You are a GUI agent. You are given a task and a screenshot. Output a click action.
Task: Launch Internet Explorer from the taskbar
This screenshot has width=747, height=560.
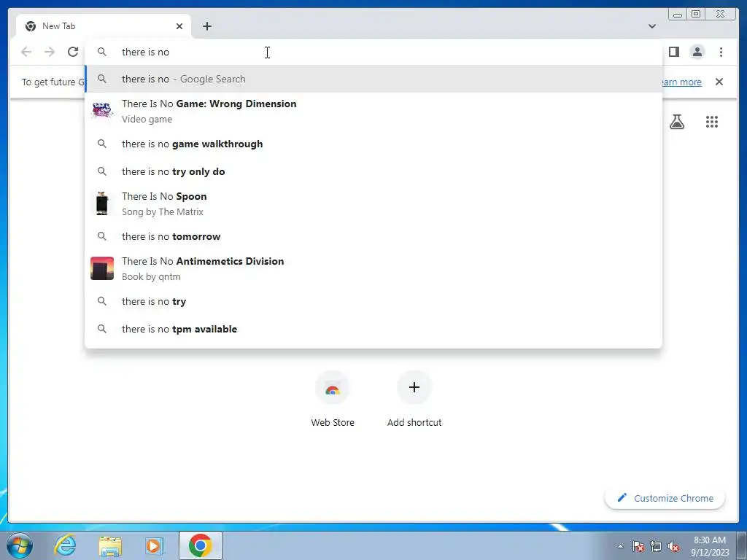click(65, 545)
